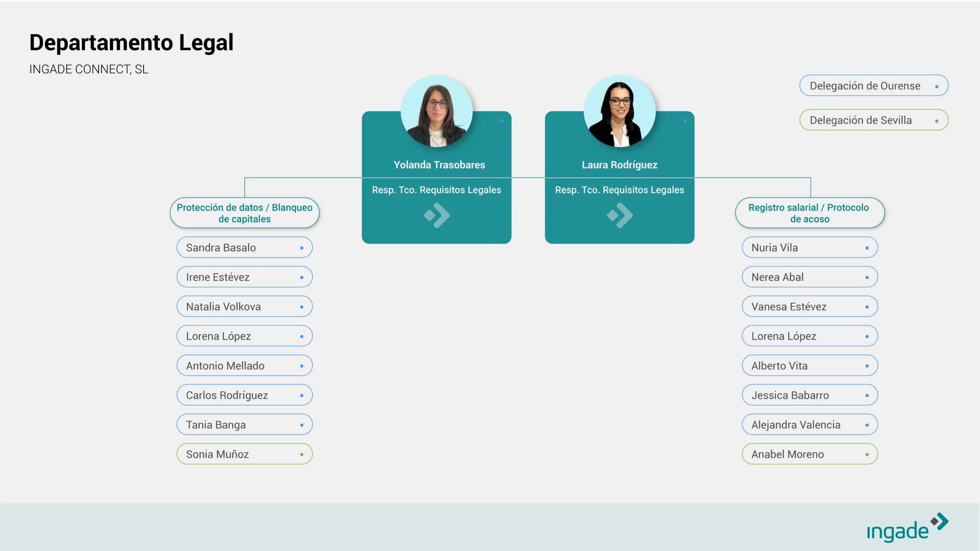Click Yolanda's Resp. Tco. Requisitos Legales label
The width and height of the screenshot is (980, 551).
(436, 190)
